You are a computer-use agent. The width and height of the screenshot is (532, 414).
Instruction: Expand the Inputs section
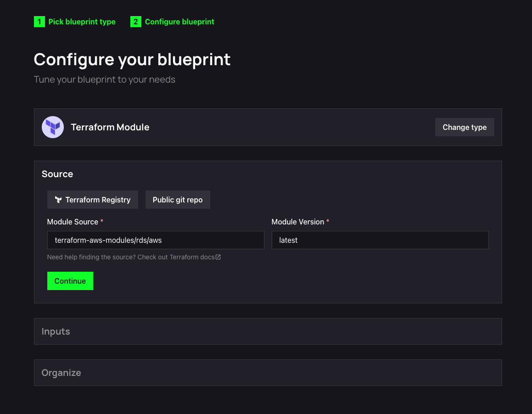268,331
